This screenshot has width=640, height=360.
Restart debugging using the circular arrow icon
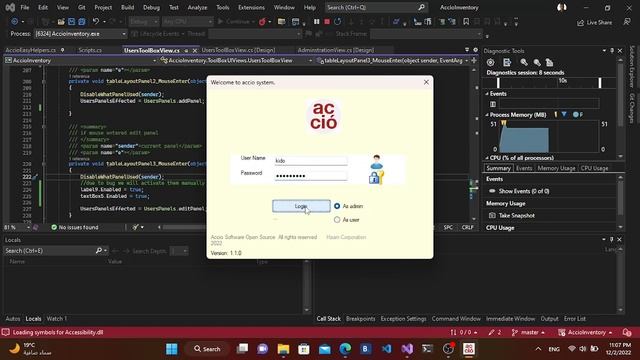(338, 21)
